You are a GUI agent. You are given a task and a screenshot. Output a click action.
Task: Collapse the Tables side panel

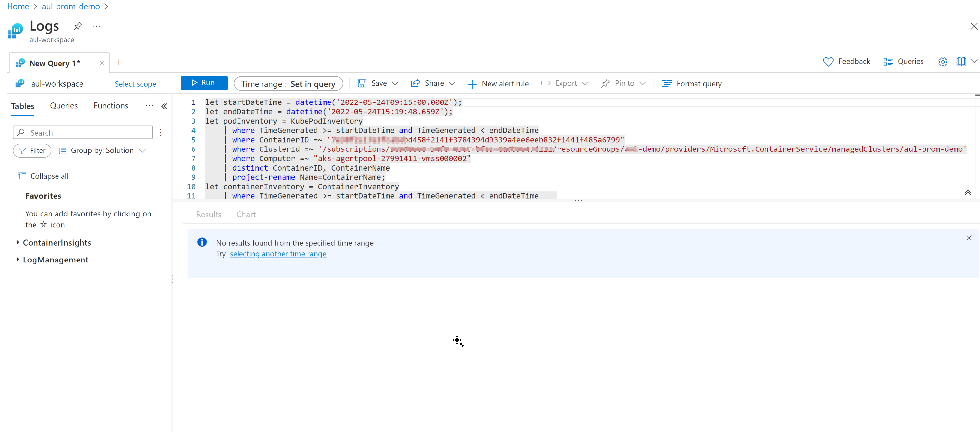point(164,106)
